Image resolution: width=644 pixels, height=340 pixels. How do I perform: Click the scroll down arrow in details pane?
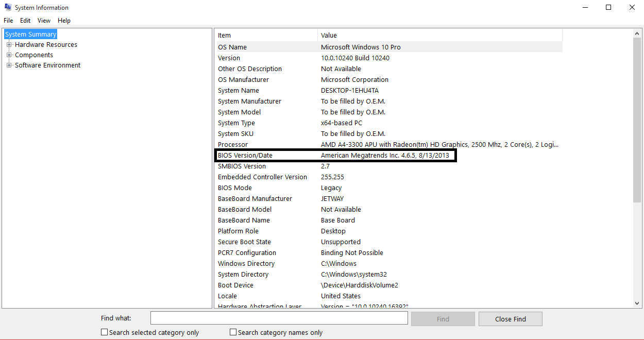coord(637,303)
